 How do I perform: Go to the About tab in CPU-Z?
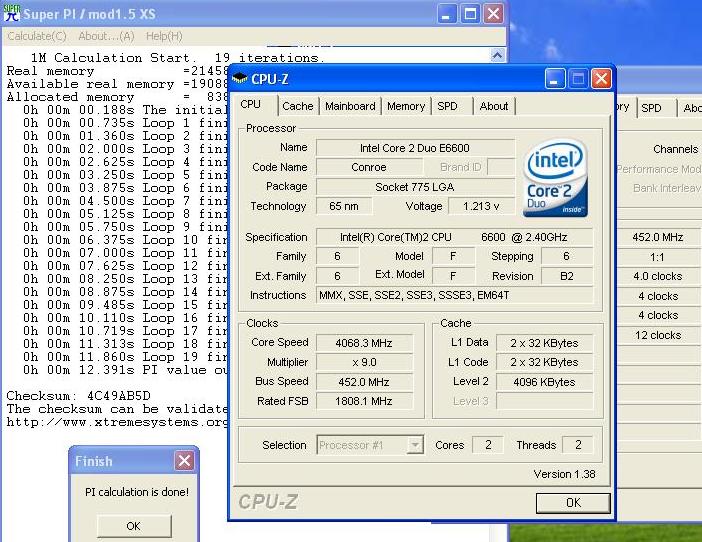(x=493, y=106)
